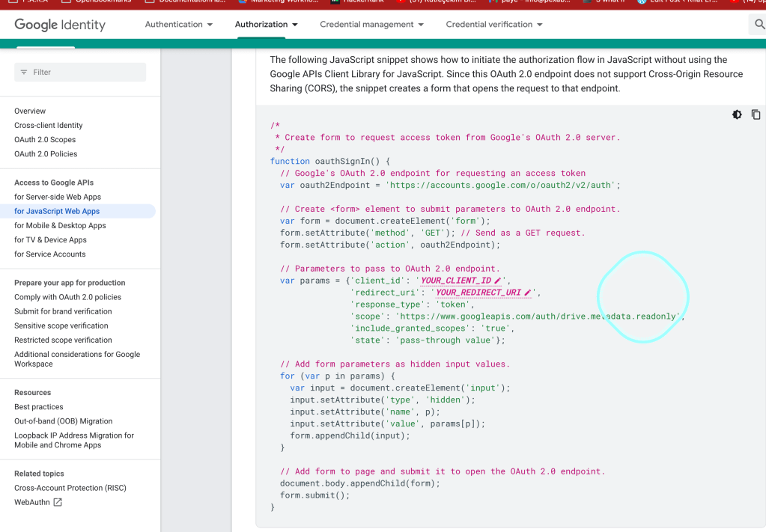The image size is (766, 532).
Task: Click the 'include_granted_scopes' parameter text
Action: coord(410,328)
